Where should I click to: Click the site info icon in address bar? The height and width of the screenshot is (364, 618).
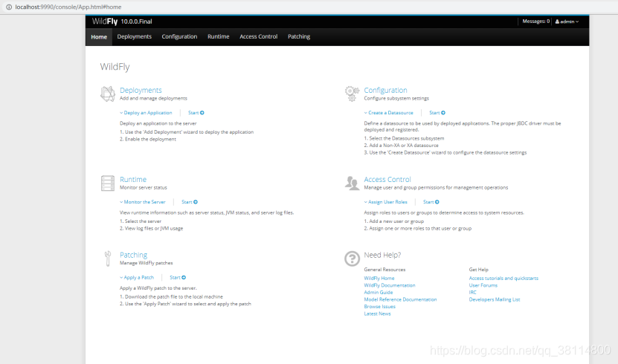(x=9, y=7)
